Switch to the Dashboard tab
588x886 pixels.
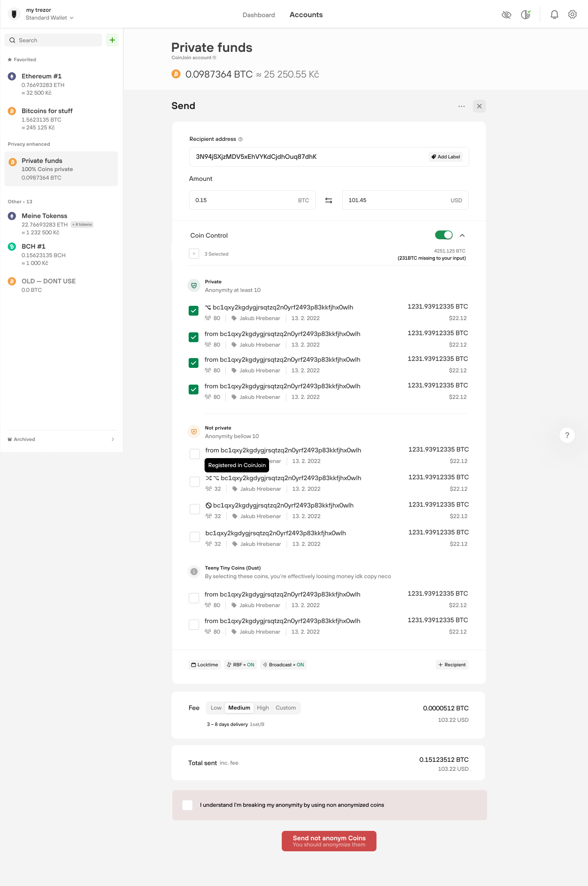click(259, 15)
